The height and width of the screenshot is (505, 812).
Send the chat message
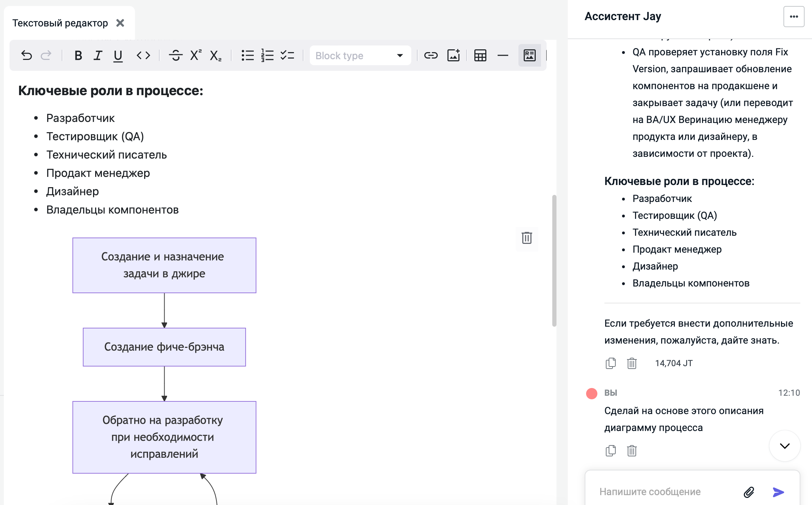[778, 492]
